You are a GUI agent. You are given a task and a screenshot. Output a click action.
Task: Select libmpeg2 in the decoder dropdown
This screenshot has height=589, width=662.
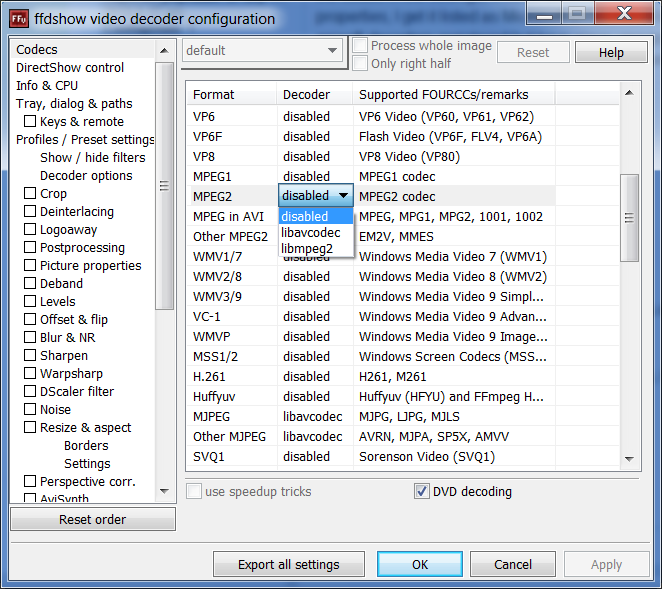[x=308, y=248]
